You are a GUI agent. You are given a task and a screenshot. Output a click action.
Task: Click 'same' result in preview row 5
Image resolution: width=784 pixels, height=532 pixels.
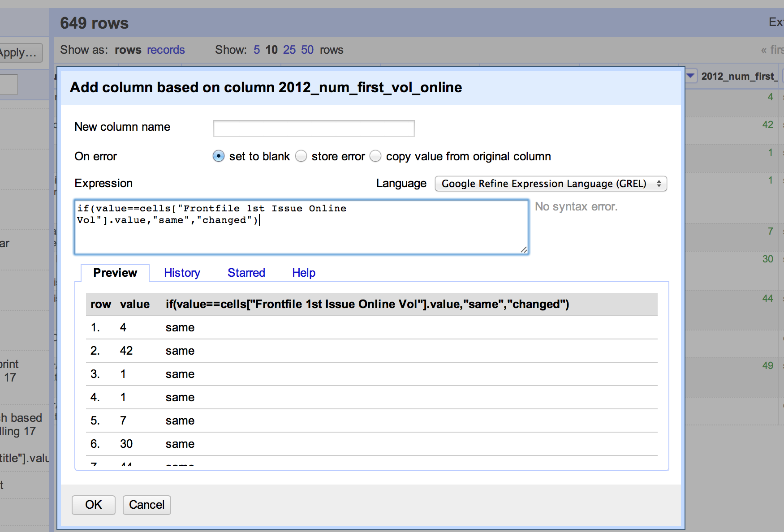180,420
